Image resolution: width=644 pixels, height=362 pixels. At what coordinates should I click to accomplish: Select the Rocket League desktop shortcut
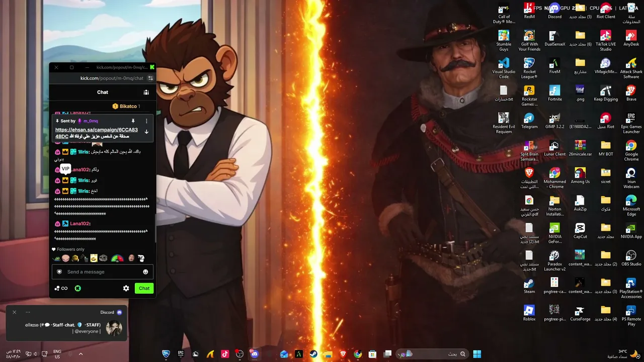click(x=529, y=68)
